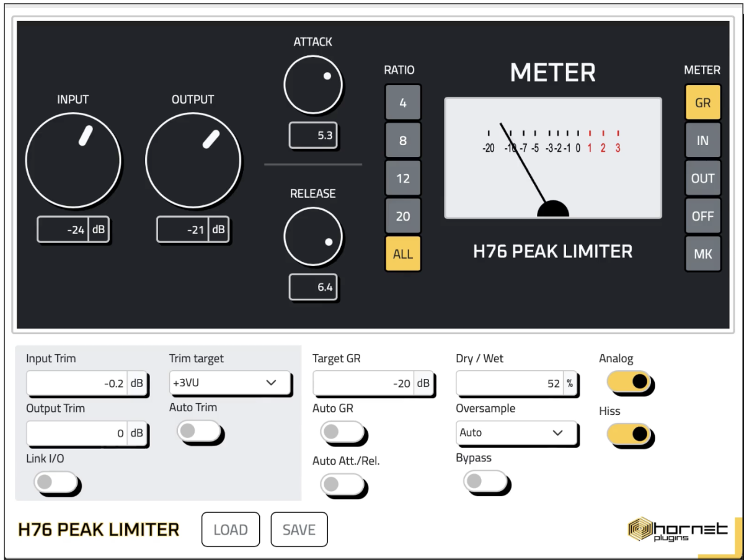Click the RATIO label
The image size is (744, 560).
399,70
